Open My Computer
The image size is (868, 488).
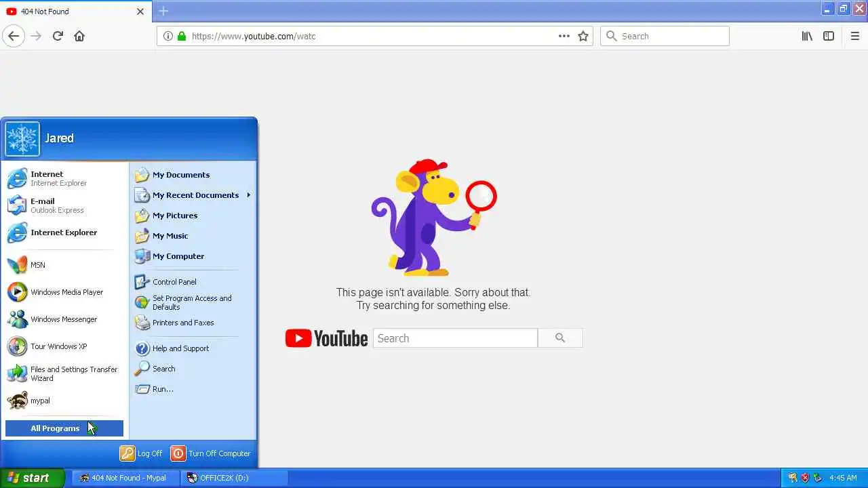pyautogui.click(x=193, y=256)
